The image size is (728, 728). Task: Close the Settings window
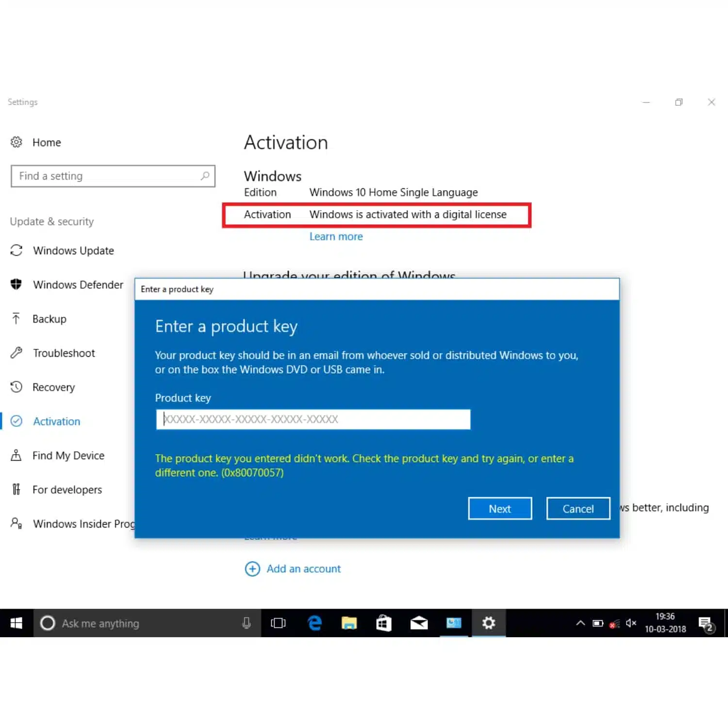click(x=711, y=102)
